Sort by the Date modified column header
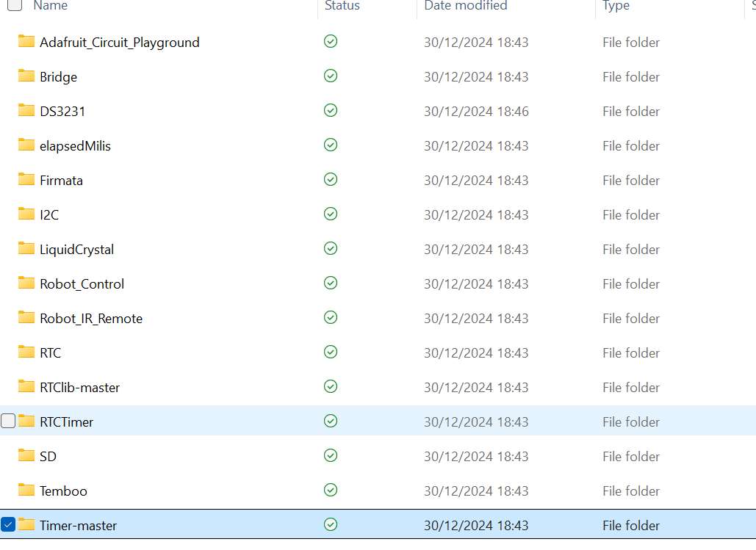 pos(466,5)
